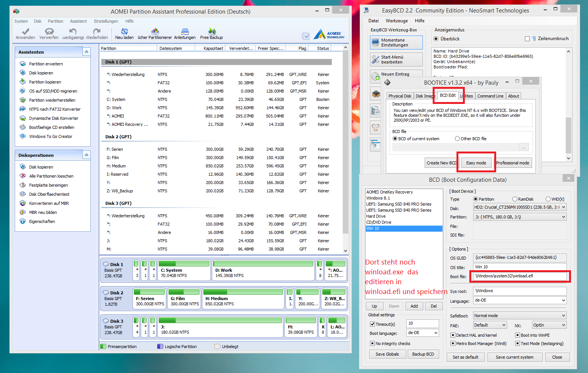Switch to the Physical Disk tab
588x373 pixels.
click(400, 96)
